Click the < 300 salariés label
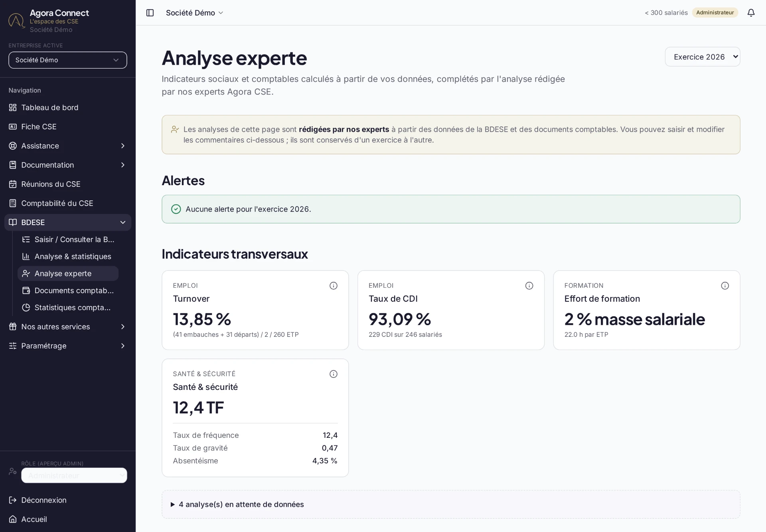Screen dimensions: 766x532 click(x=666, y=13)
